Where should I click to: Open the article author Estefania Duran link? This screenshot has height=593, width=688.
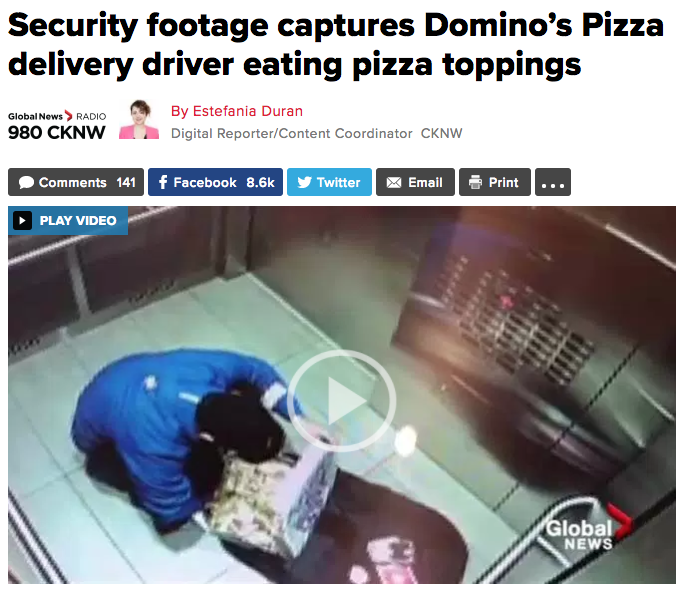tap(237, 111)
